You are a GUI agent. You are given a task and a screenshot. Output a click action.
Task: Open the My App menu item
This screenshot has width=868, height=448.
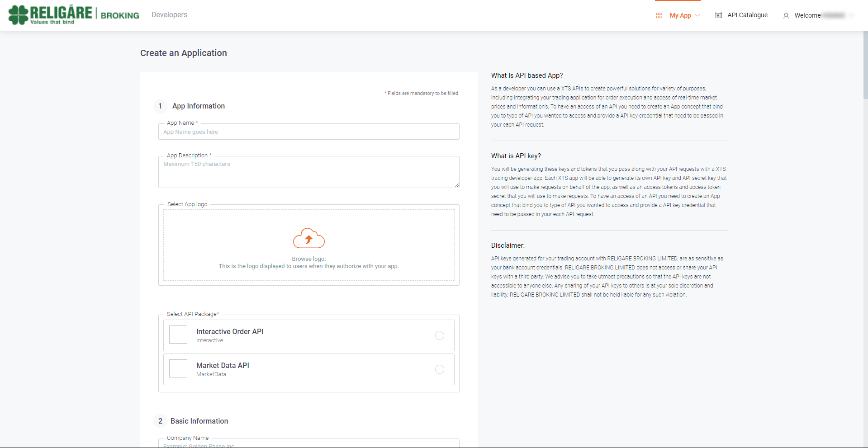point(680,15)
